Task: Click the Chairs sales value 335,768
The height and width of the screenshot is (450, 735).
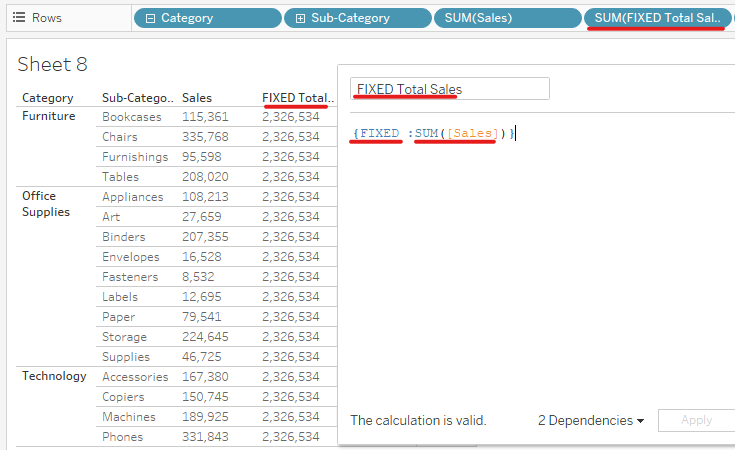Action: point(205,137)
